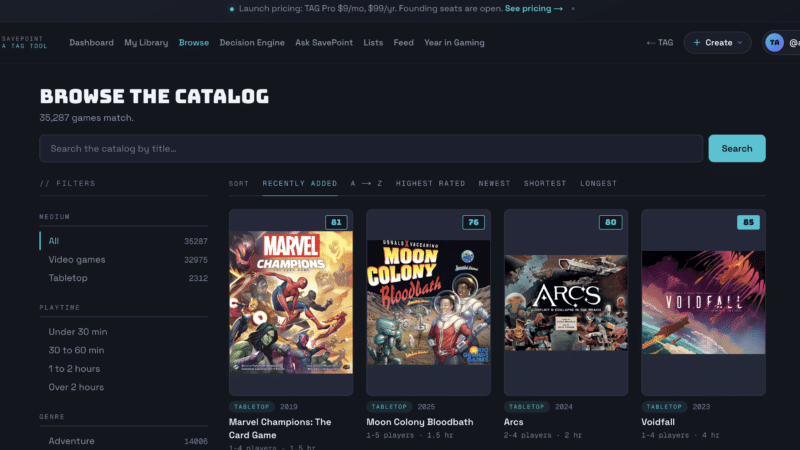The image size is (800, 450).
Task: Click the 81 score badge on Marvel Champions
Action: pyautogui.click(x=336, y=222)
